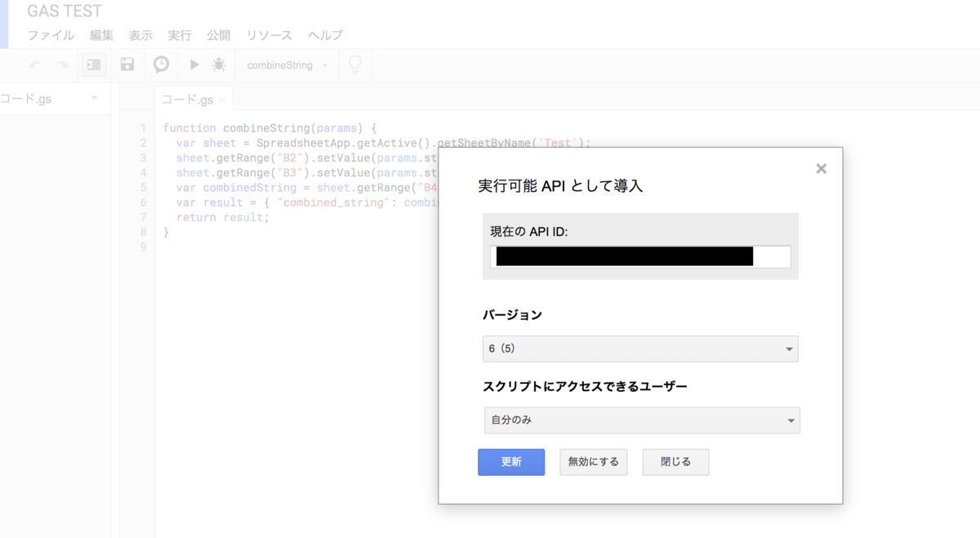Image resolution: width=980 pixels, height=538 pixels.
Task: Click line number 9 in gutter
Action: [x=144, y=247]
